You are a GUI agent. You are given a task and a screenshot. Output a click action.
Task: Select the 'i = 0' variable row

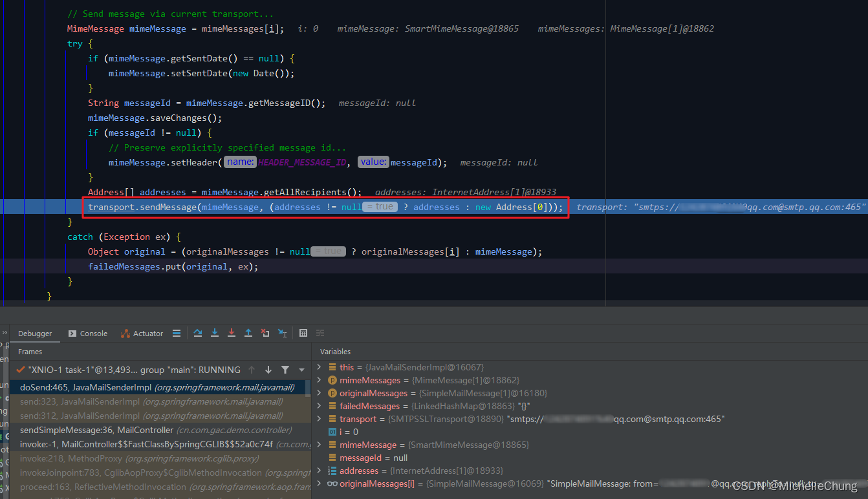[591, 432]
